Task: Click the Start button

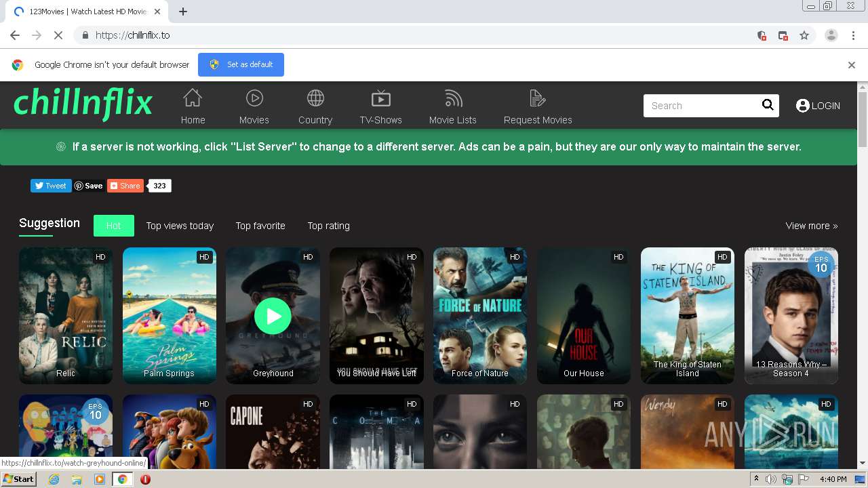Action: tap(18, 479)
